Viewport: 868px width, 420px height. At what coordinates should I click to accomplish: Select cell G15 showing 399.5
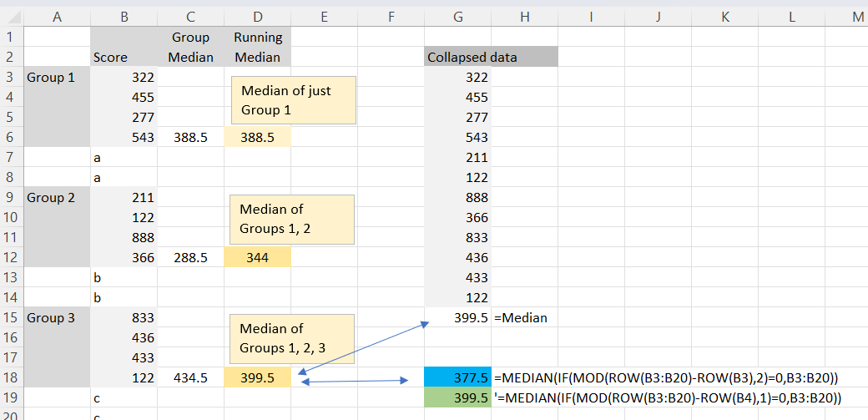point(458,317)
